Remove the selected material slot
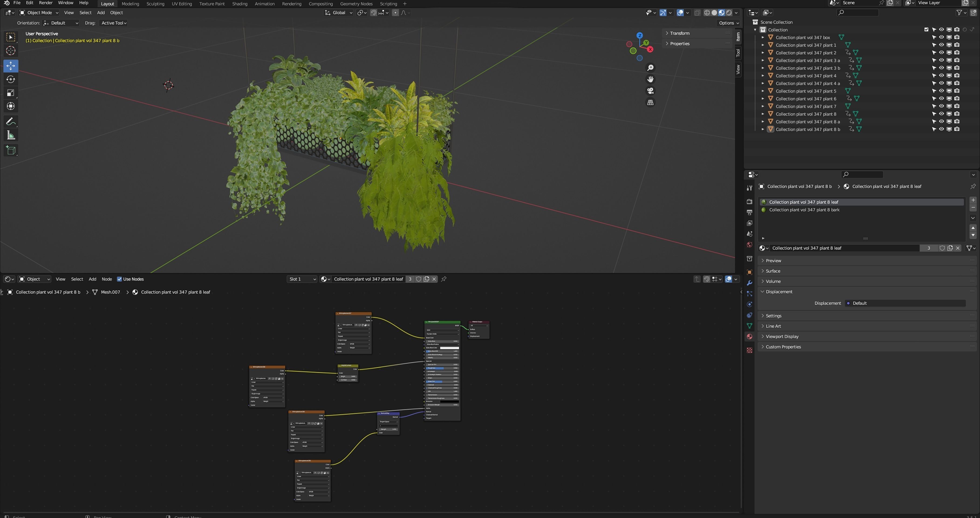The width and height of the screenshot is (980, 518). coord(973,208)
